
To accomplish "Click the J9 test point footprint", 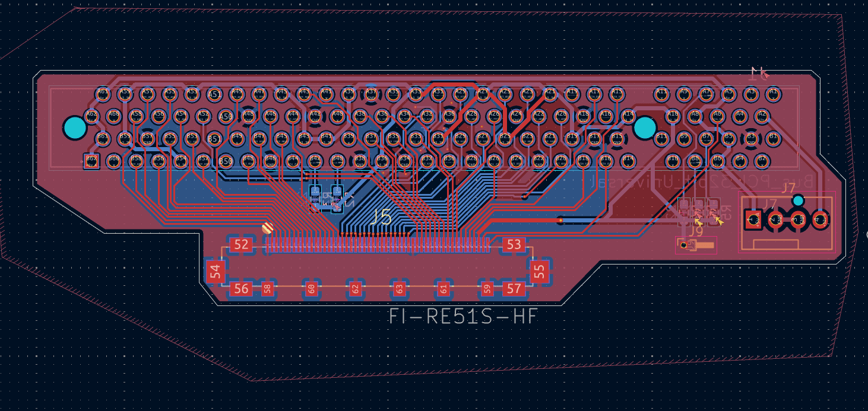I will click(696, 245).
